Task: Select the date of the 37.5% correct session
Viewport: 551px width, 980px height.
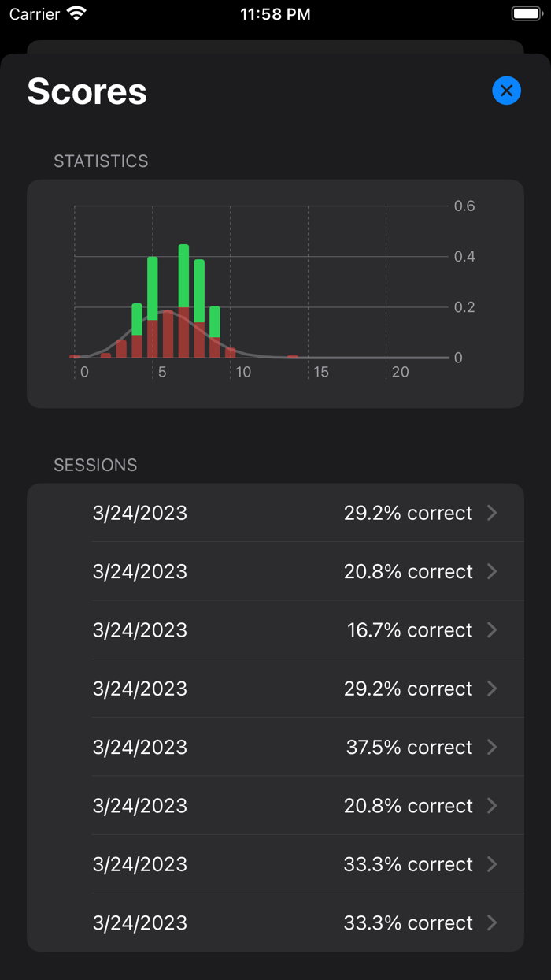Action: point(140,747)
